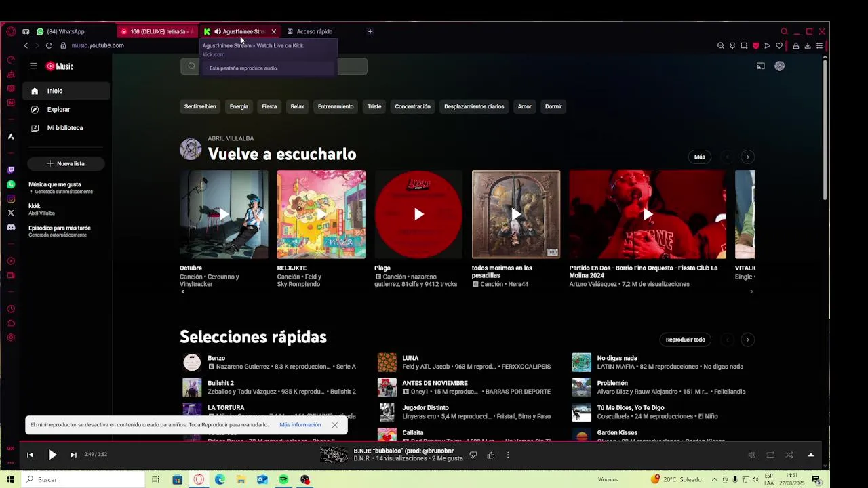Select the Sentirse bien mood chip
868x488 pixels.
[200, 106]
